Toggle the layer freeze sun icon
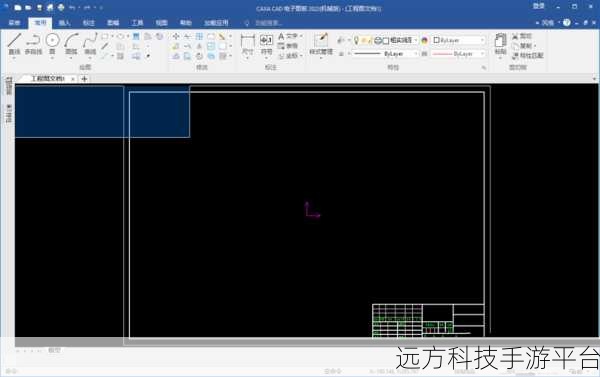 coord(364,40)
